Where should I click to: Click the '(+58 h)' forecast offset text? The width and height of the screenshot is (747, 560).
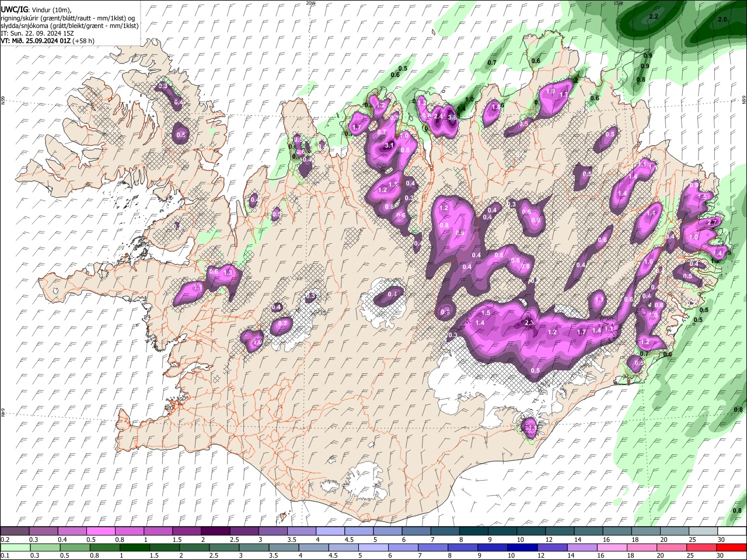(x=83, y=41)
